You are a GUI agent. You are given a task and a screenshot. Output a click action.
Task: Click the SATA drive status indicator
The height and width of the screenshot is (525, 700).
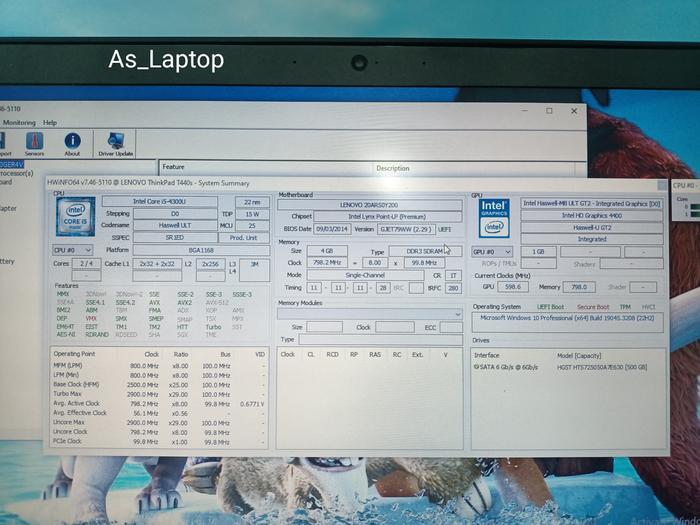477,367
